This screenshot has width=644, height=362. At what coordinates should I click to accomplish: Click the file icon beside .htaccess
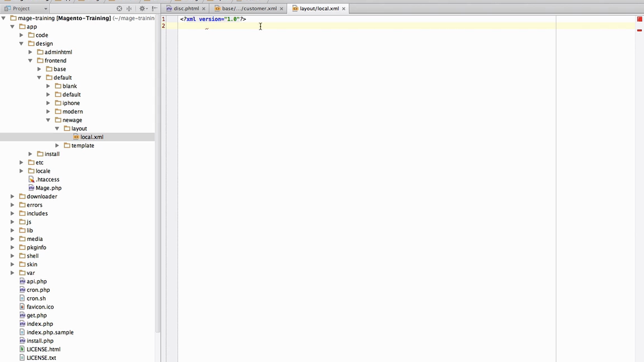click(32, 179)
